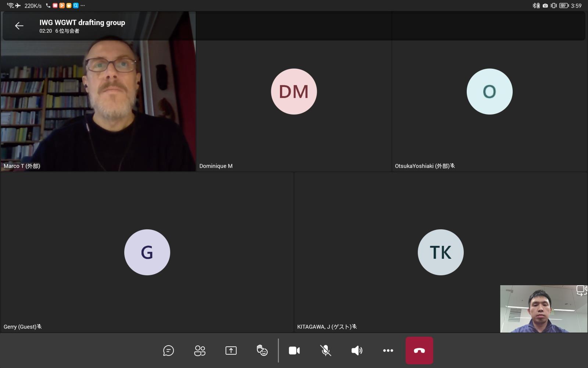Screen dimensions: 588x368
Task: Tap the O avatar for OtsukaYoshiaki
Action: click(489, 92)
